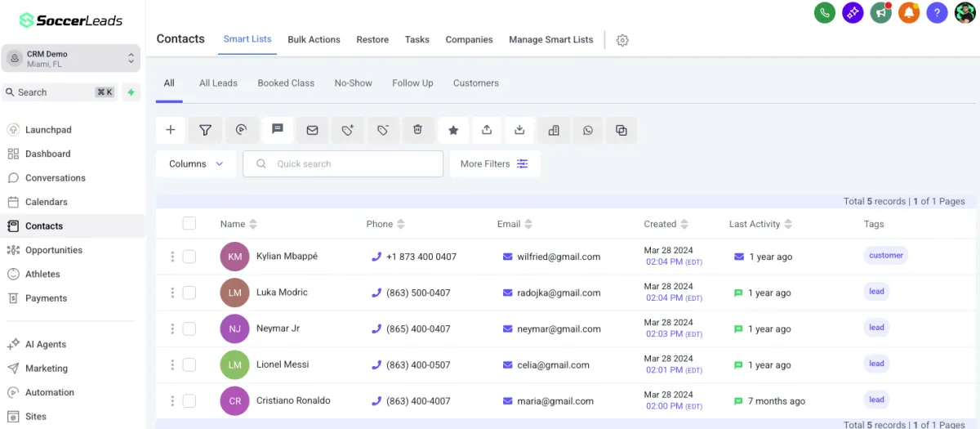Viewport: 980px width, 429px height.
Task: Click the remove tag icon
Action: pyautogui.click(x=382, y=130)
